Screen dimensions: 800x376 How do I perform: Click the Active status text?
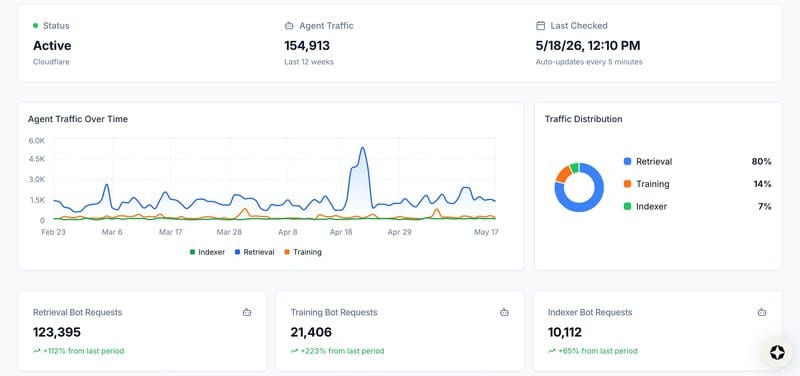click(52, 45)
